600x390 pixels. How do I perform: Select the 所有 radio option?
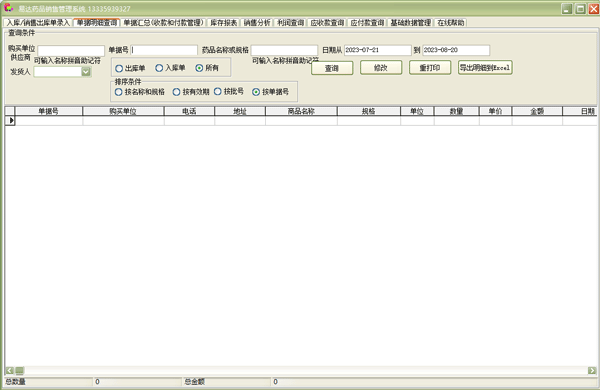pyautogui.click(x=207, y=68)
